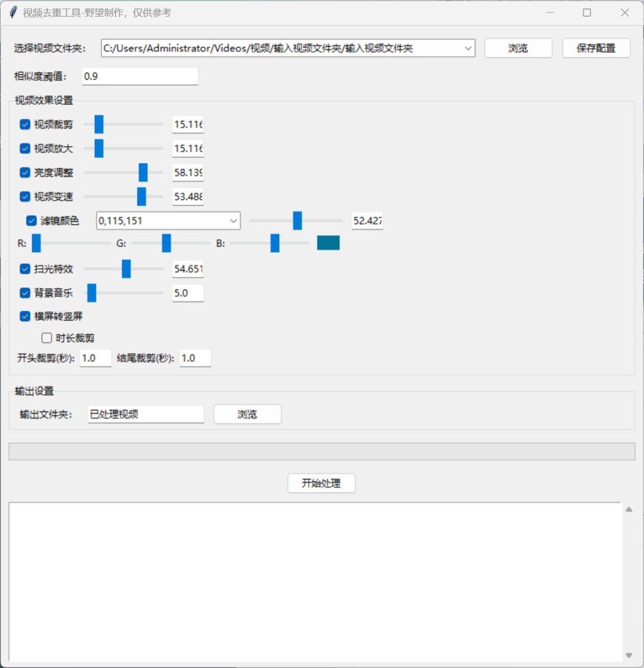The width and height of the screenshot is (644, 668).
Task: Click the 背景音乐 value field 5.0
Action: coord(188,293)
